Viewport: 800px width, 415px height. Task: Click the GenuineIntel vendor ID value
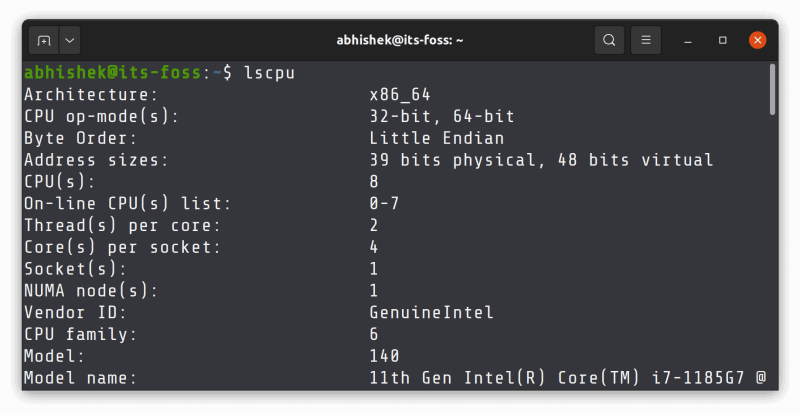tap(431, 313)
